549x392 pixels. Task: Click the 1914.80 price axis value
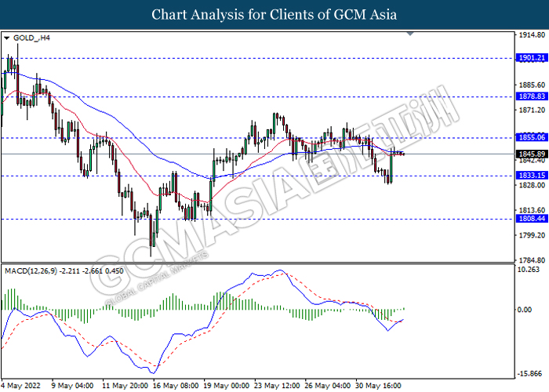(x=532, y=35)
